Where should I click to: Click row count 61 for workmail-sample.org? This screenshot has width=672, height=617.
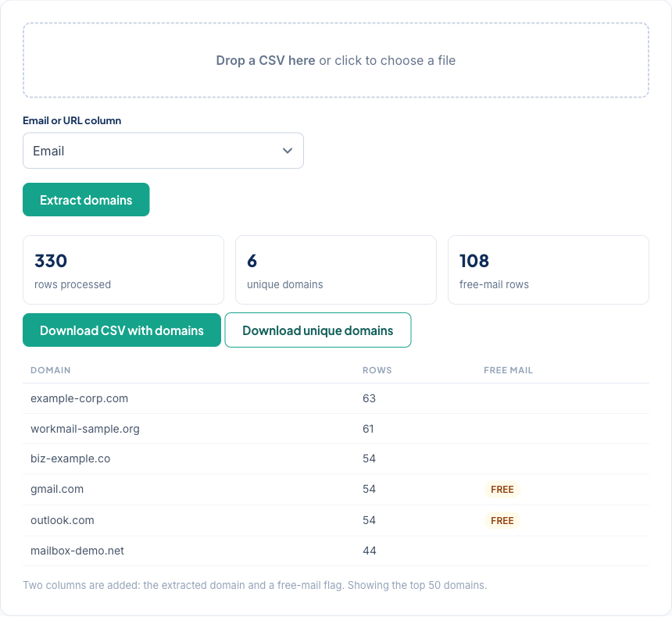point(368,429)
